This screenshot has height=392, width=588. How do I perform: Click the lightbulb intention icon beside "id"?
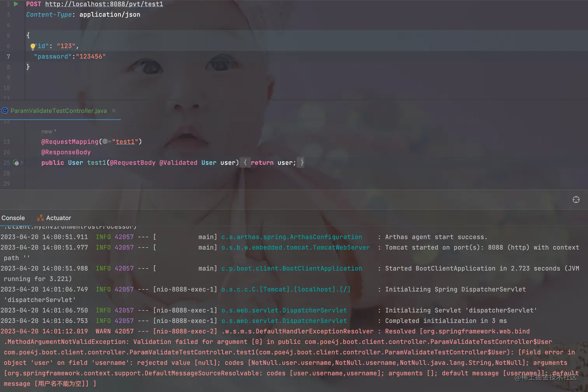33,47
